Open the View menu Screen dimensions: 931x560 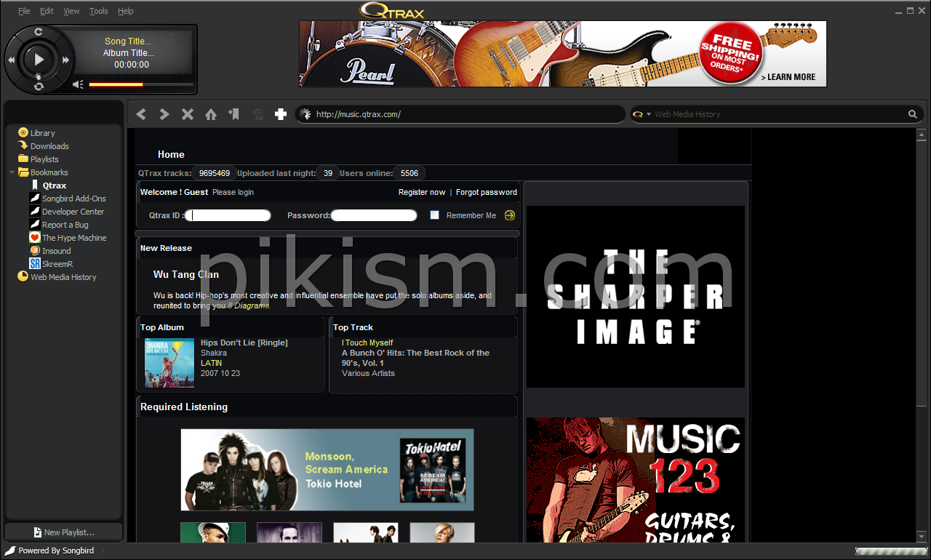(71, 11)
